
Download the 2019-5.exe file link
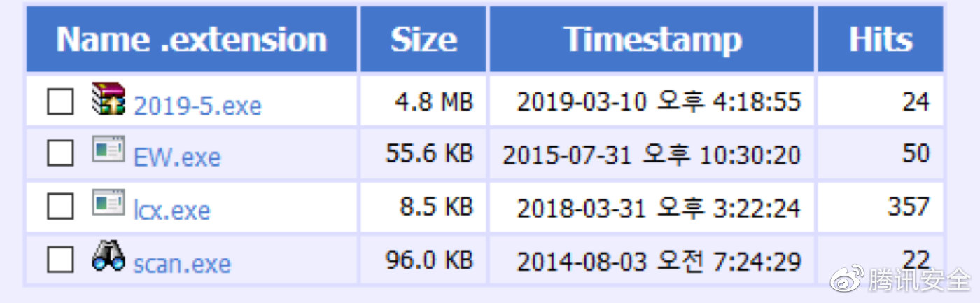197,106
